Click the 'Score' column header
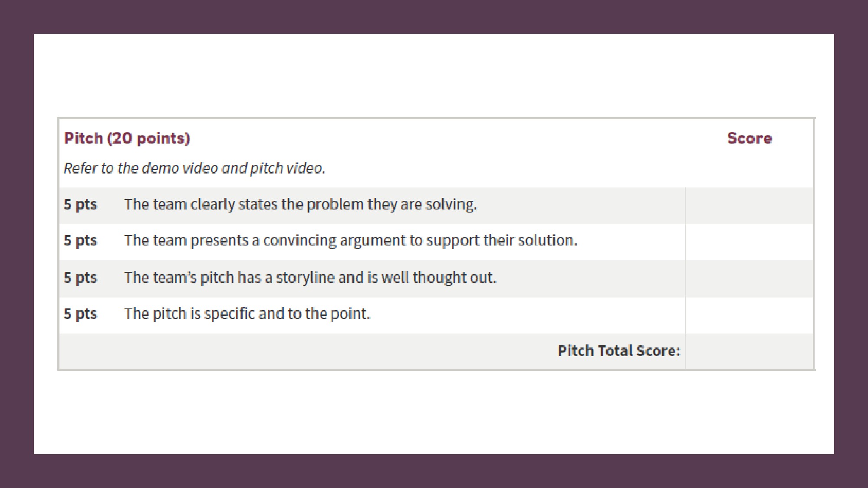 pos(750,138)
